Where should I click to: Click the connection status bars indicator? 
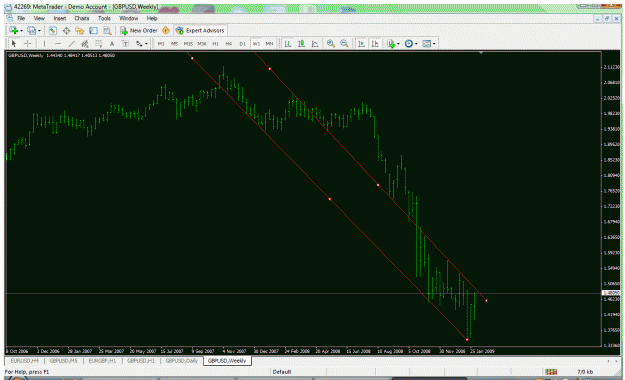click(x=551, y=372)
